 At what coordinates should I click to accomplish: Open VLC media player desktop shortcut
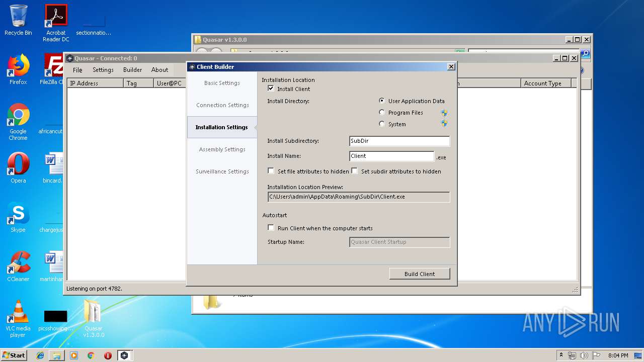(x=18, y=319)
